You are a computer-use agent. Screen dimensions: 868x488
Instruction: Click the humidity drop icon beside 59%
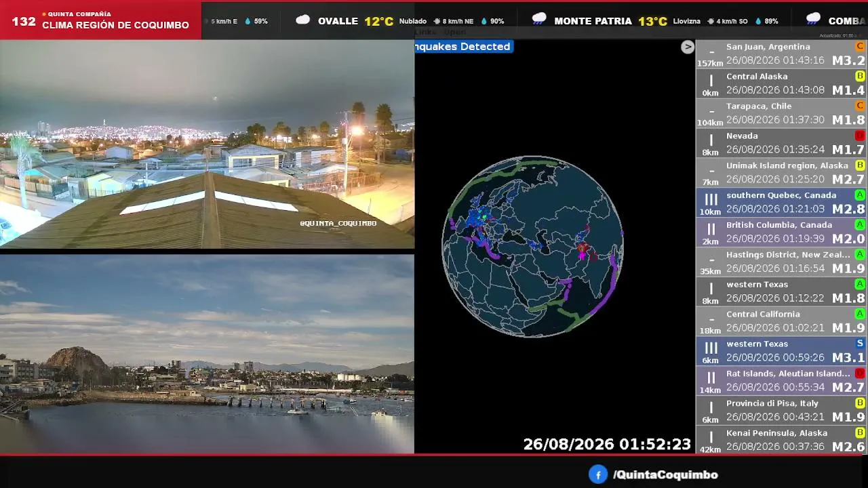(x=248, y=22)
